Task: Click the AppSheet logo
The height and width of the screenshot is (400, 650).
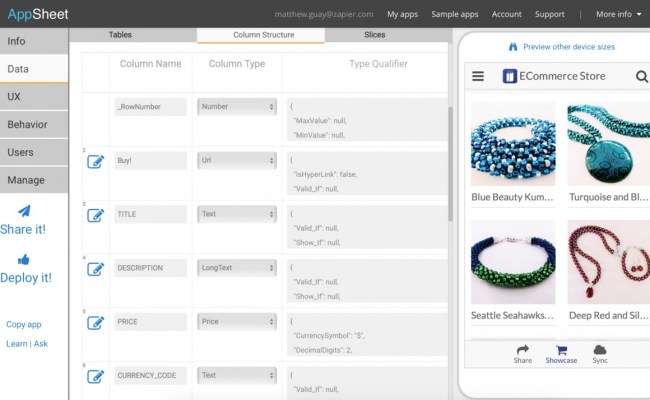Action: coord(38,14)
